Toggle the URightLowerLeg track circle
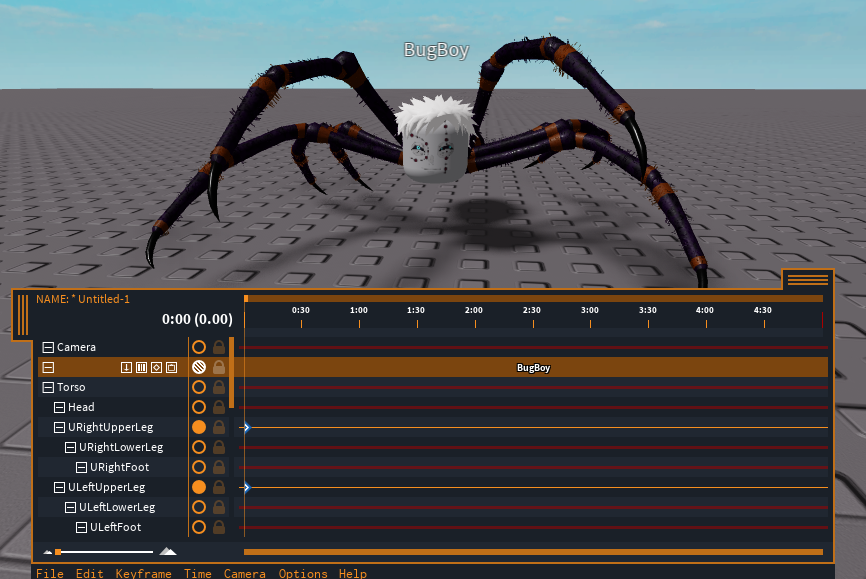Screen dimensions: 866x579 (x=199, y=447)
